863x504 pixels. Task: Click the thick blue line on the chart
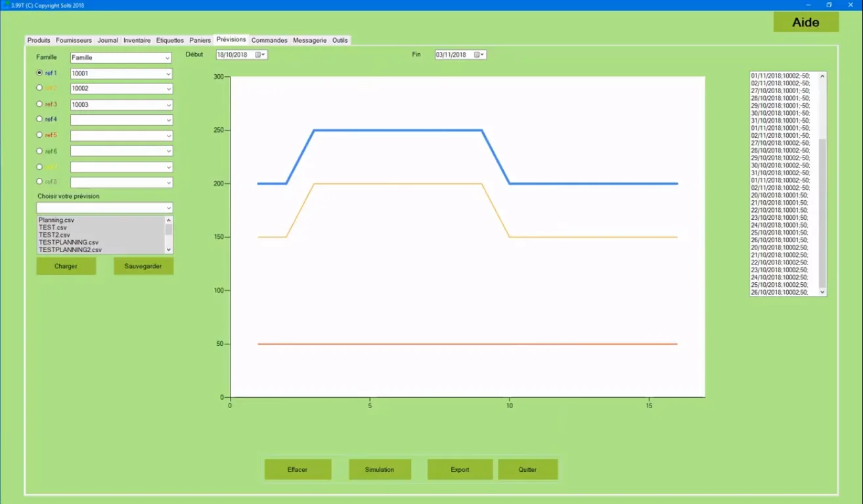[398, 130]
